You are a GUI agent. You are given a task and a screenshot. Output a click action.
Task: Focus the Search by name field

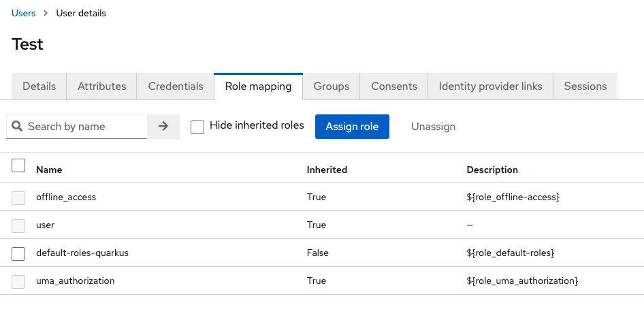pos(85,127)
